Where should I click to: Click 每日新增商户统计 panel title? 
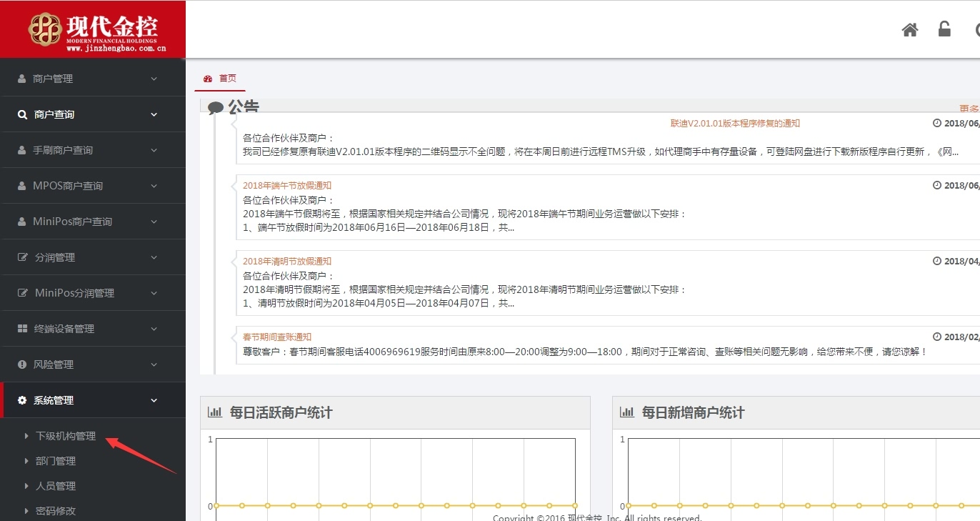(x=693, y=412)
